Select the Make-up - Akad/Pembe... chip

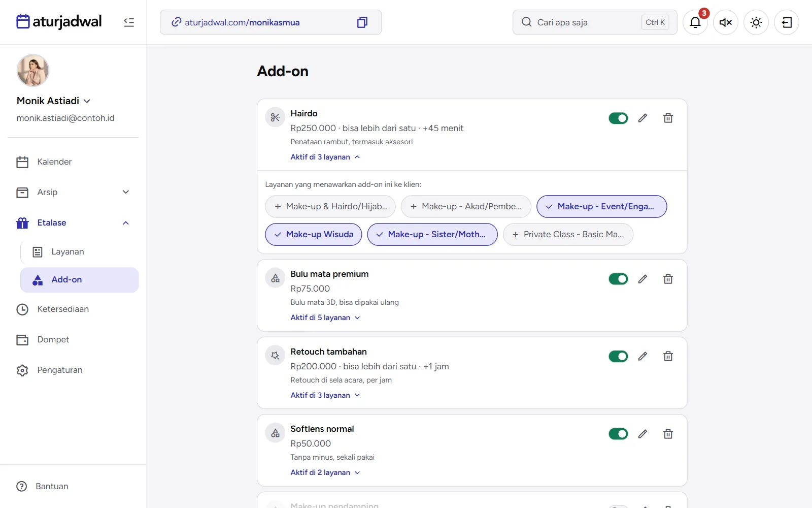tap(466, 206)
